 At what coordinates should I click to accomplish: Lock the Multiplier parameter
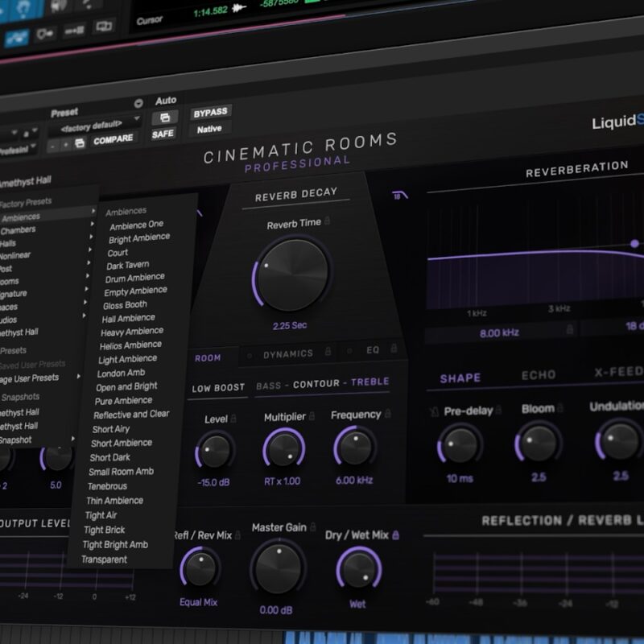tap(312, 416)
